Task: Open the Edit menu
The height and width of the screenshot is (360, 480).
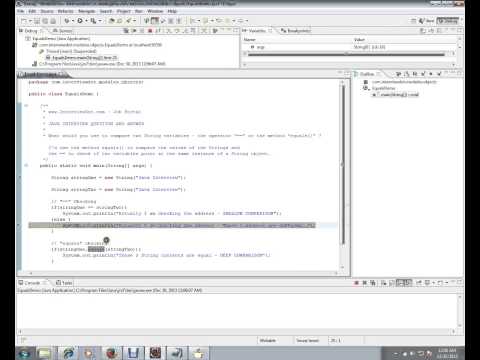Action: (32, 11)
